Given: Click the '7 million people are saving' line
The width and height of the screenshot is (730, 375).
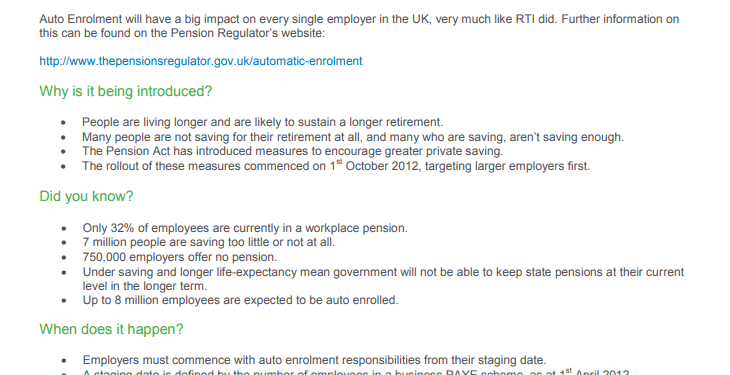Looking at the screenshot, I should [x=209, y=242].
